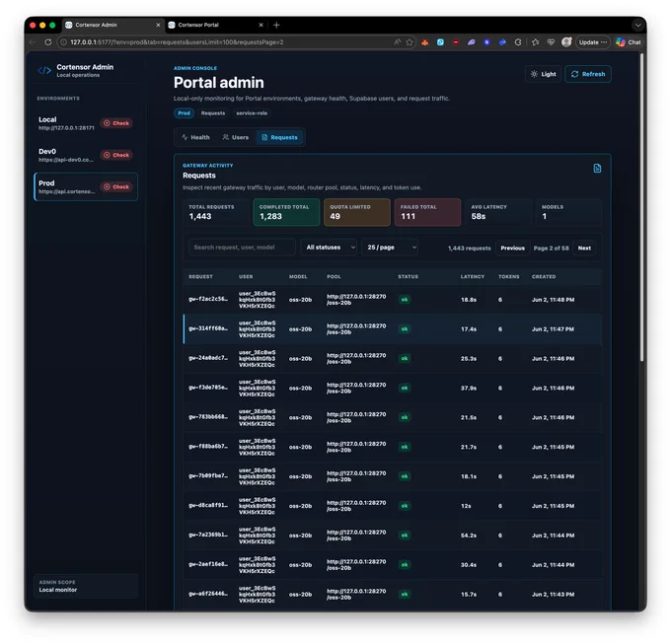671x644 pixels.
Task: Click the search request, user, model field
Action: point(242,248)
